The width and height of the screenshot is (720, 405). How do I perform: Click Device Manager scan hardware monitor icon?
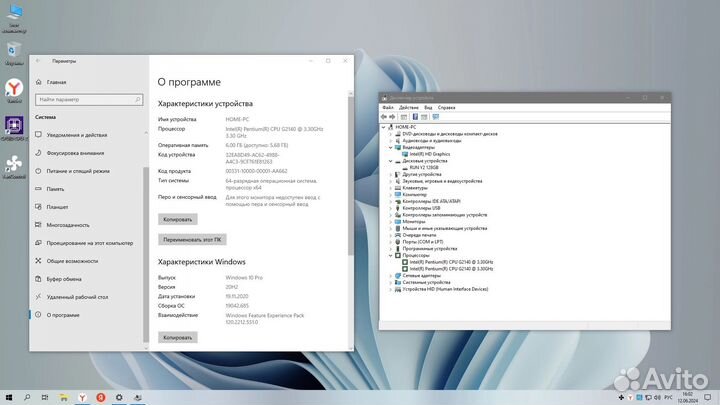click(x=435, y=117)
